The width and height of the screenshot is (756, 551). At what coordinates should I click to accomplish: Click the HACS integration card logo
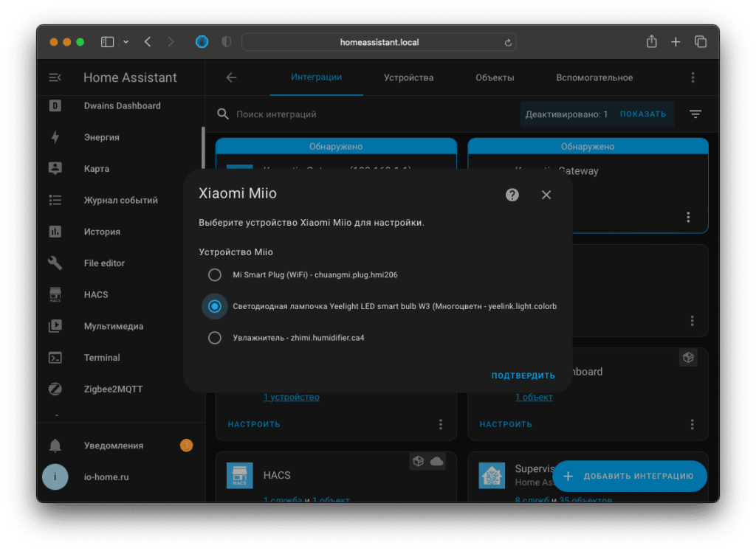click(240, 475)
